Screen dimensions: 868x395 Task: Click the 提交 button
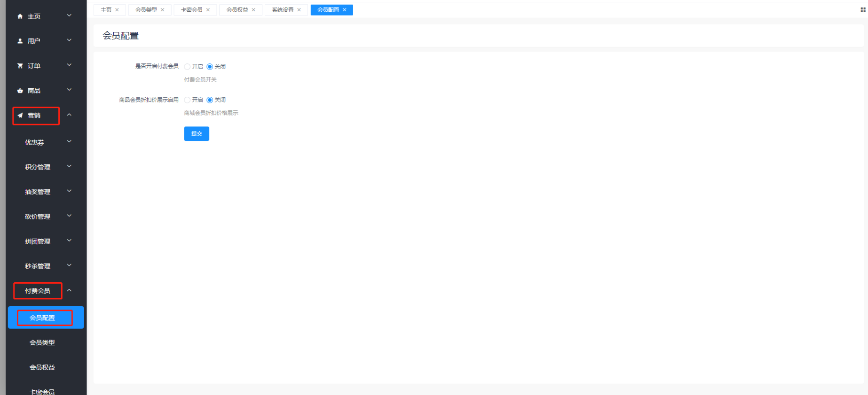point(197,134)
